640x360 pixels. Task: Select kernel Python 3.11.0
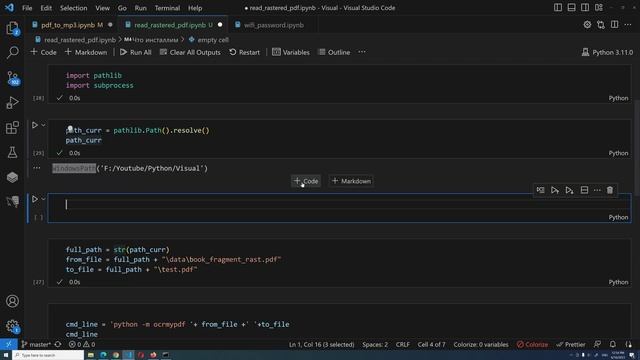coord(607,52)
